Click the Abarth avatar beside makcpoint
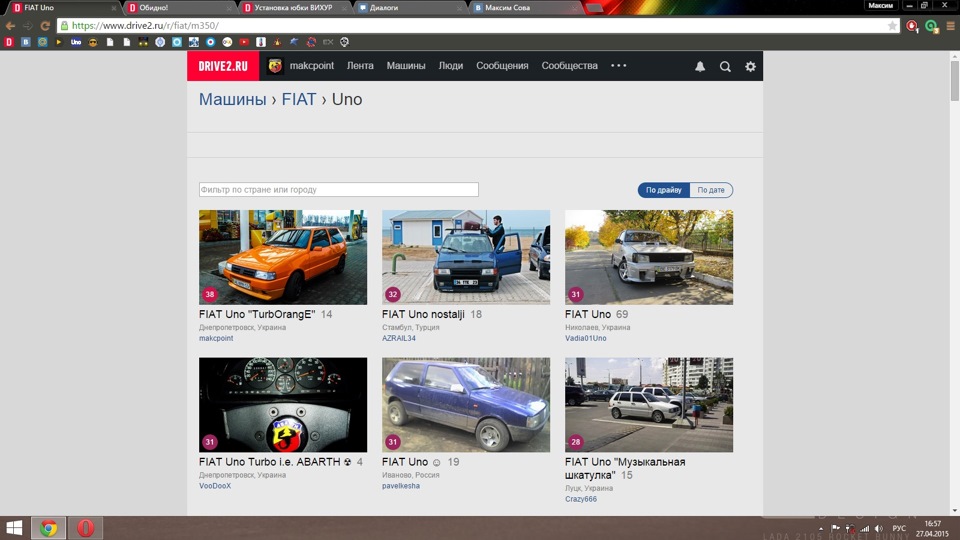This screenshot has height=540, width=960. pos(275,66)
